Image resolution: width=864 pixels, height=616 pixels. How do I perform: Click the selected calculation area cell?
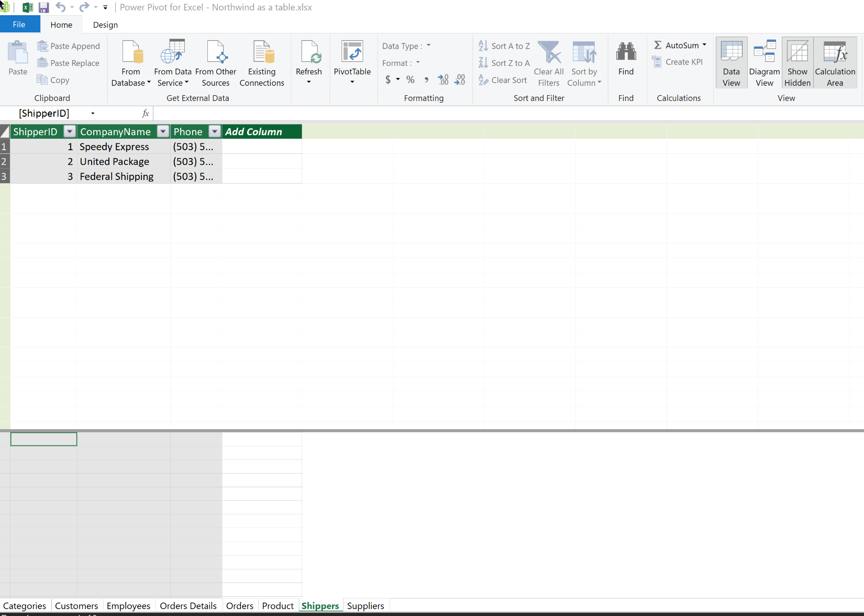(44, 439)
